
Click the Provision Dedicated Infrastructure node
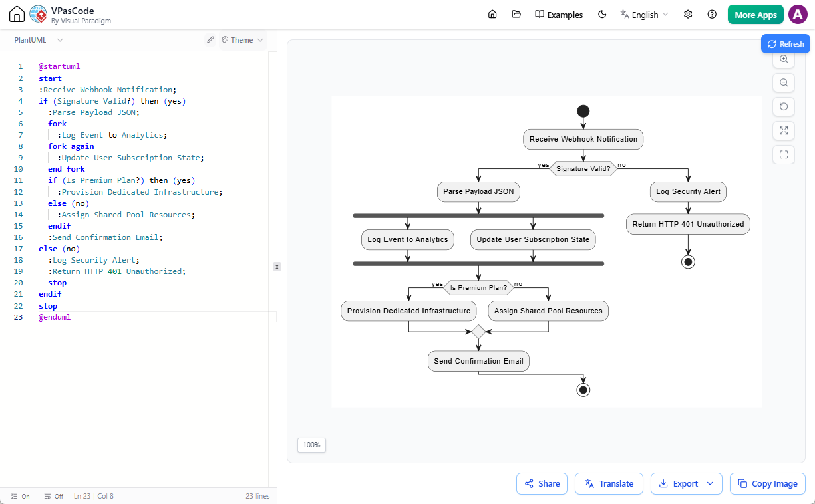[x=408, y=311]
